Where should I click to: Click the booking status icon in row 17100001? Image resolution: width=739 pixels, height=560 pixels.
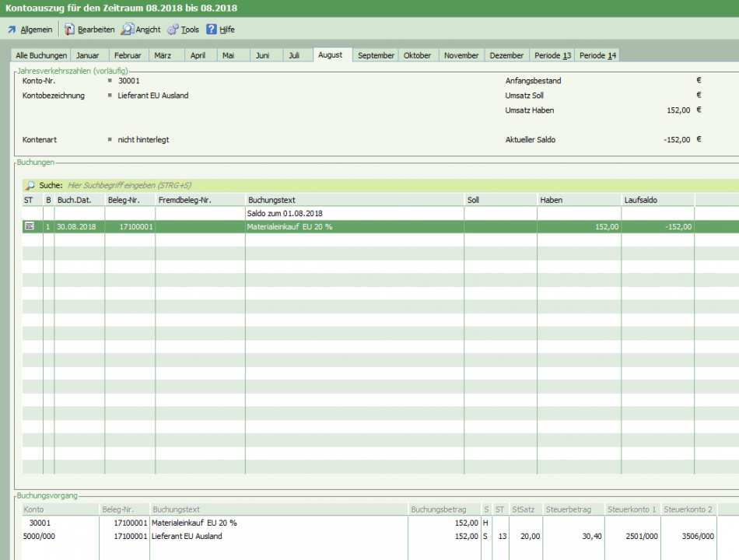(30, 226)
